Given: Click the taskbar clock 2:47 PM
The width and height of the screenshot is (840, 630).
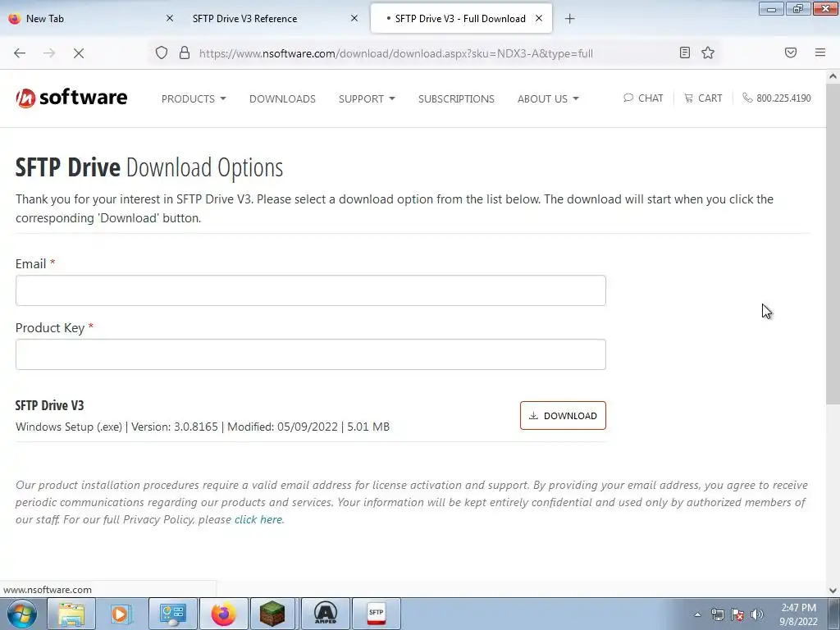Looking at the screenshot, I should pyautogui.click(x=798, y=614).
